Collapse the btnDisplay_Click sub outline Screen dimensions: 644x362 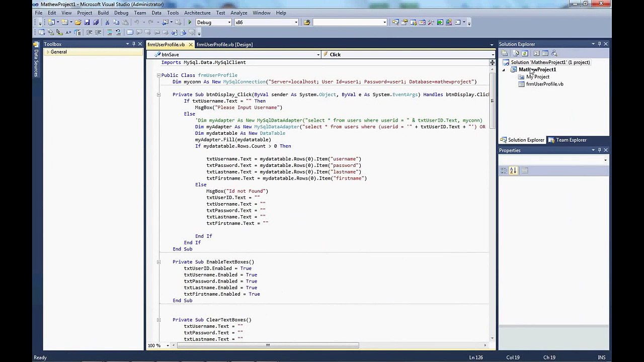(158, 95)
